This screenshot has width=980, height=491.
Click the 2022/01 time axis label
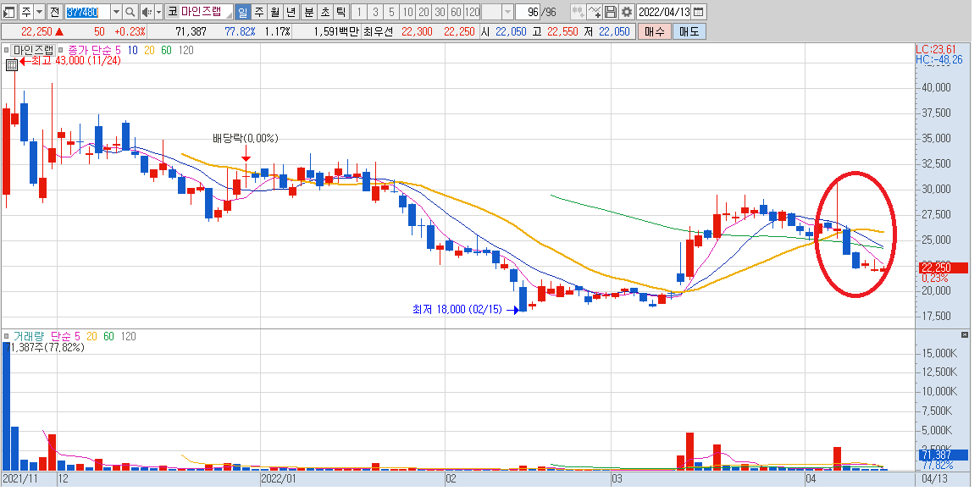(x=278, y=478)
